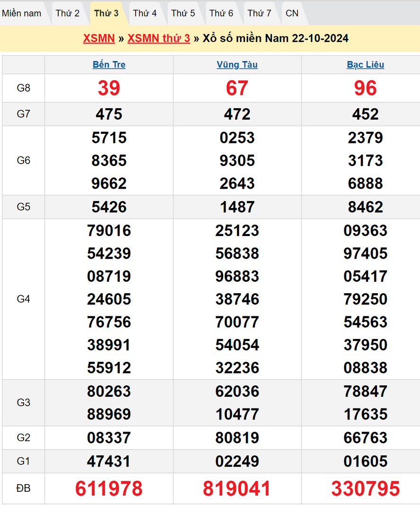Click the ĐB row label
This screenshot has width=420, height=505.
[24, 488]
